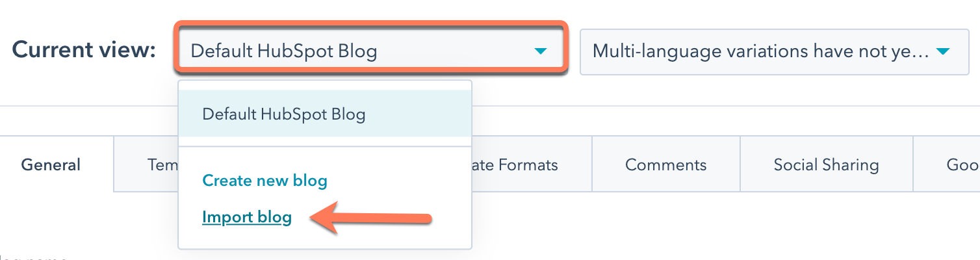Viewport: 980px width, 260px height.
Task: Go to the Social Sharing tab
Action: coord(827,164)
